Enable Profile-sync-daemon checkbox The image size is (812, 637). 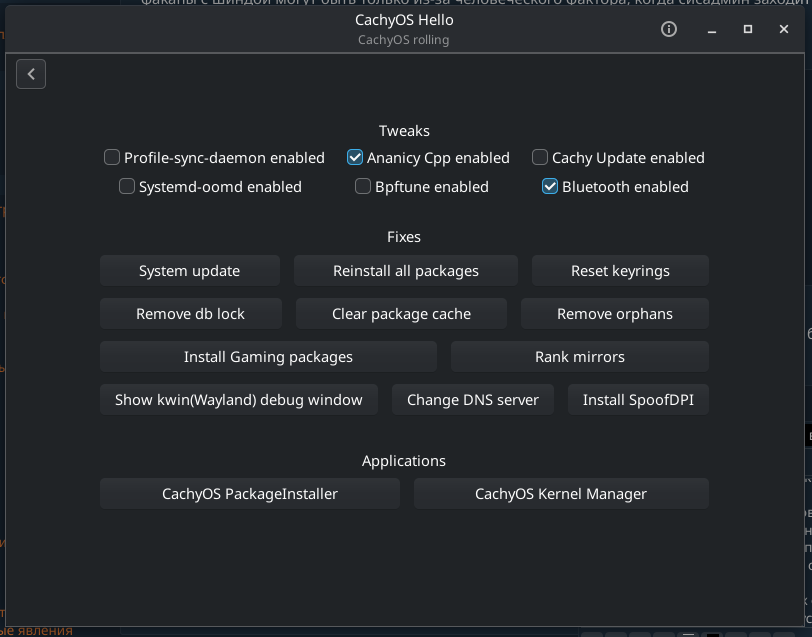pyautogui.click(x=112, y=157)
